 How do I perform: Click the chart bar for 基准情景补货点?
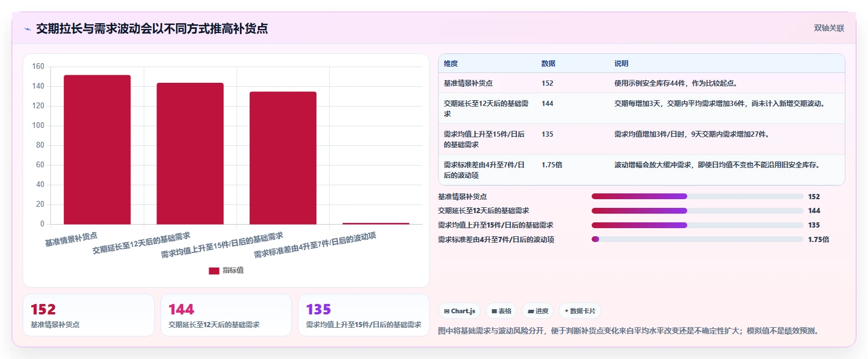coord(97,149)
